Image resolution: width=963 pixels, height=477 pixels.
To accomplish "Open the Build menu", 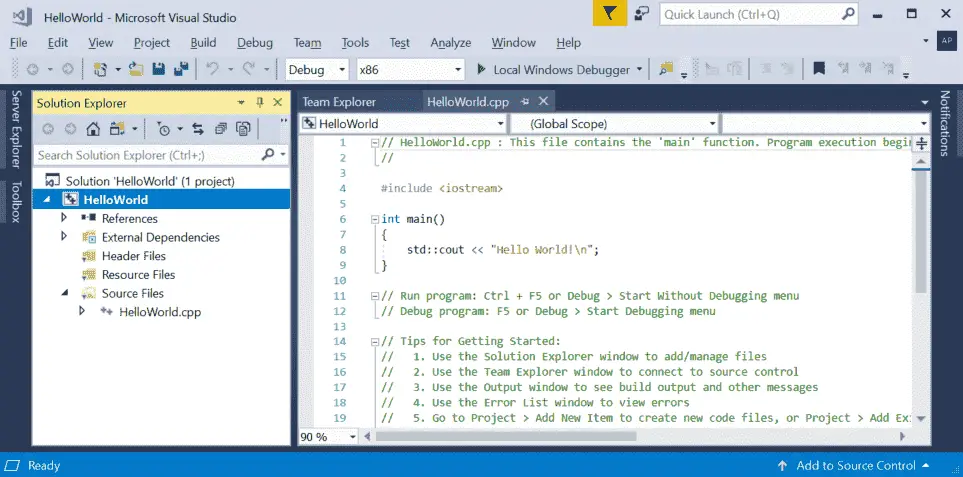I will tap(203, 42).
